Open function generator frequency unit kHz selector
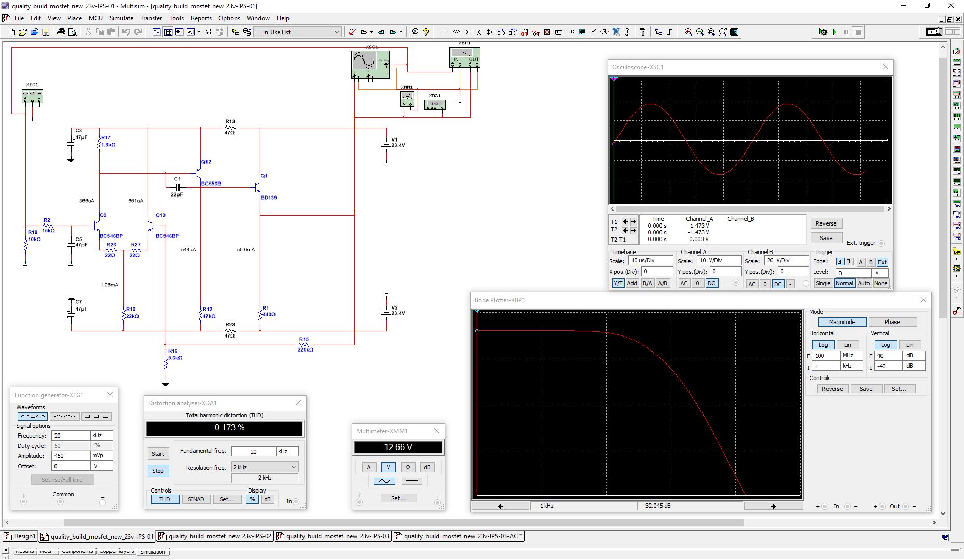The height and width of the screenshot is (560, 964). [x=102, y=436]
